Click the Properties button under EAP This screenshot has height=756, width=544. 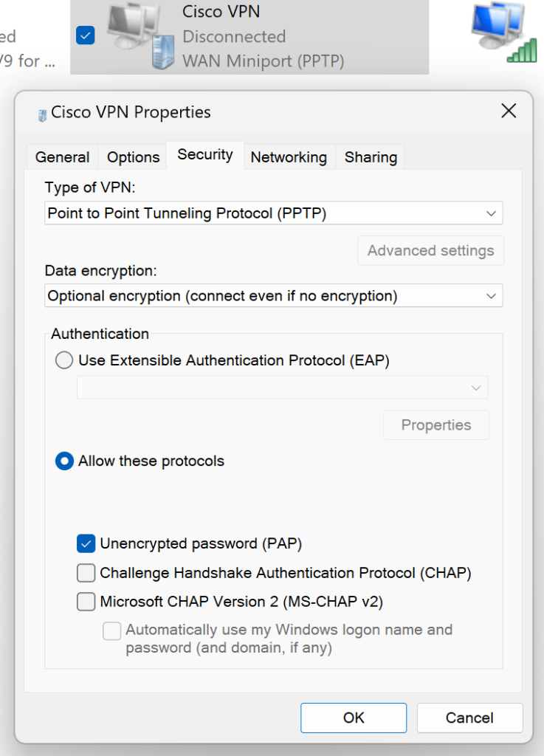(x=435, y=425)
